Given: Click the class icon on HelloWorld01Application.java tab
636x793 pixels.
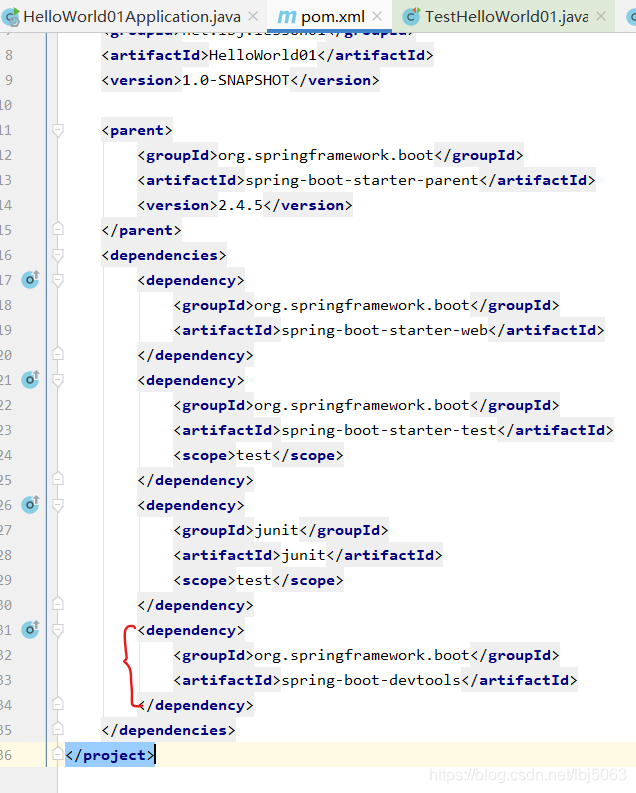Looking at the screenshot, I should 10,17.
